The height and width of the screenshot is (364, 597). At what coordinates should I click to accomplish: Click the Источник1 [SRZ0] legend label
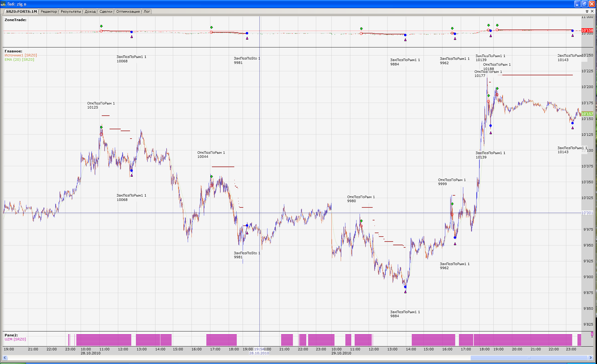coord(20,55)
